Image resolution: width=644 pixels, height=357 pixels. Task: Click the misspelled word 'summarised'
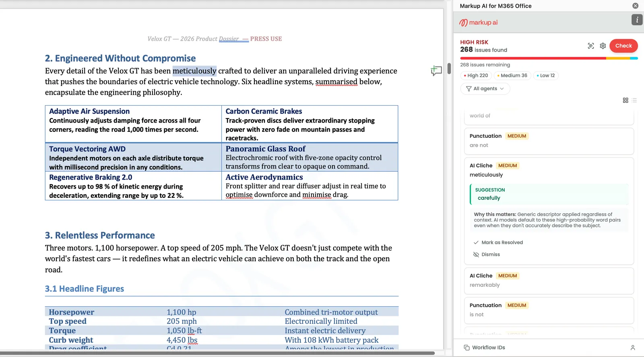pyautogui.click(x=336, y=82)
